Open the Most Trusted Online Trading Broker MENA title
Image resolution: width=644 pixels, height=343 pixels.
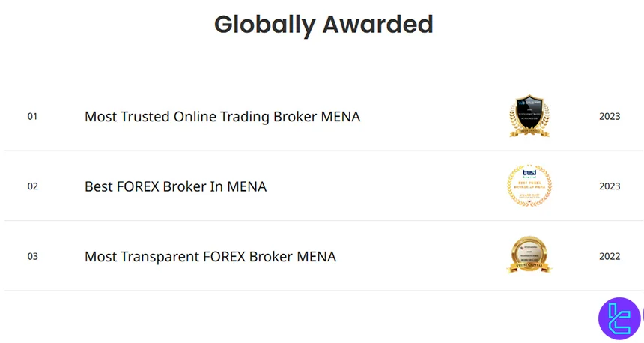point(222,117)
